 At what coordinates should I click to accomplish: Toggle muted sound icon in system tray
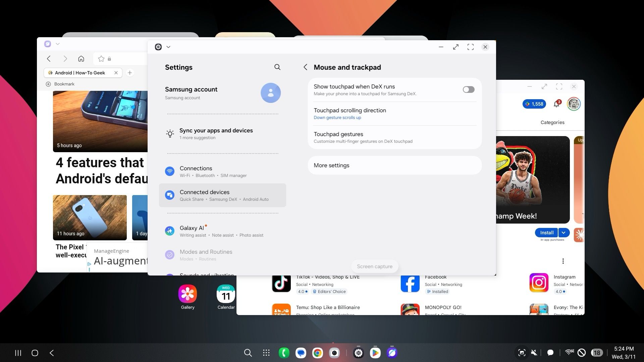point(534,353)
